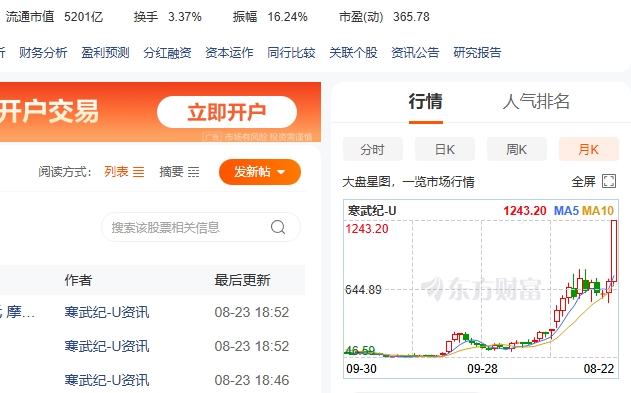
Task: Select the 月K chart period
Action: point(589,149)
